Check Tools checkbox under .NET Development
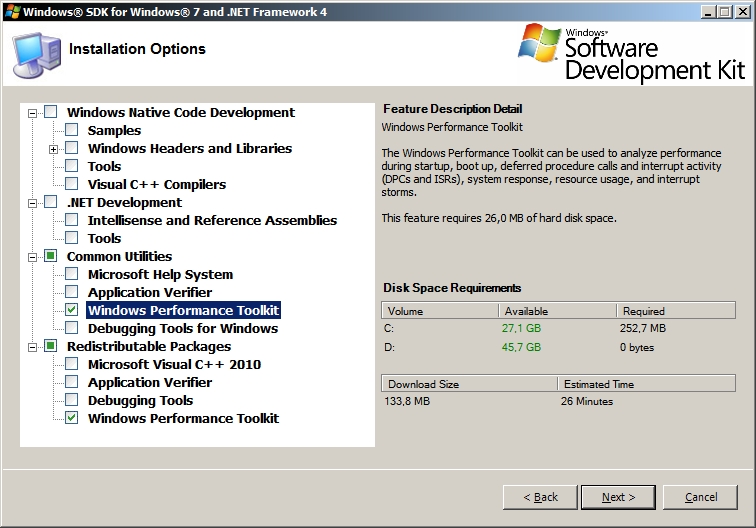Image resolution: width=756 pixels, height=528 pixels. point(71,238)
